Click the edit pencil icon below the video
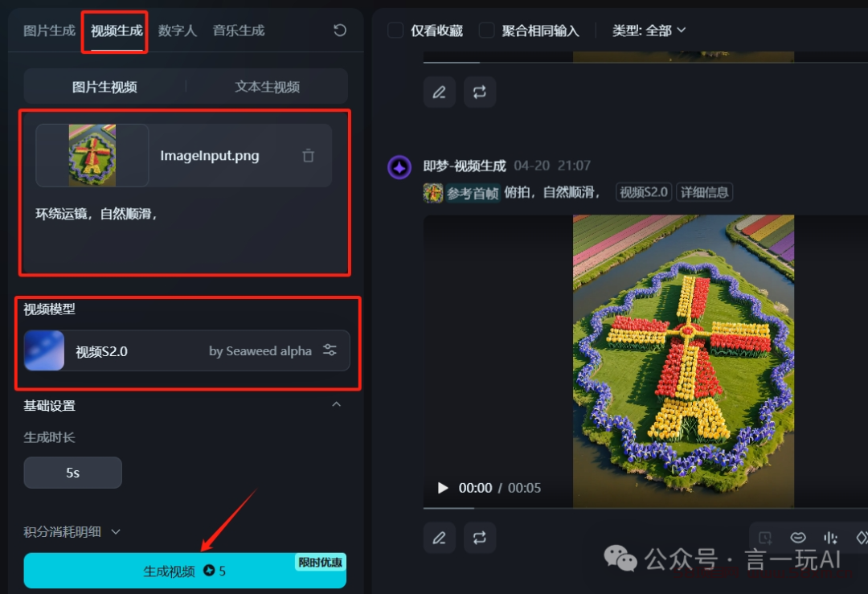868x594 pixels. coord(440,537)
